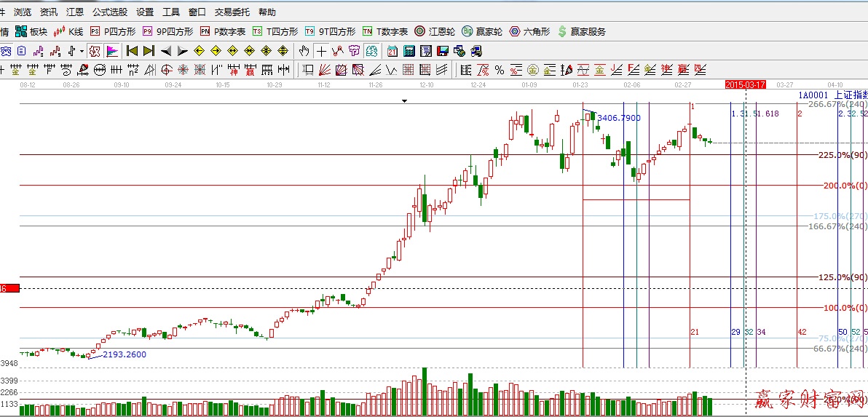Toggle the crosshair cursor button

click(x=321, y=51)
